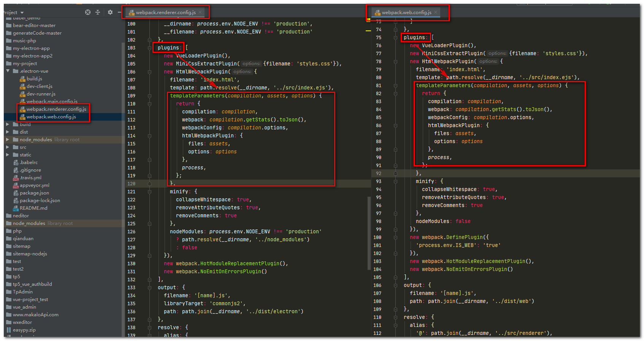
Task: Click the locate-opened-file crosshair icon
Action: (88, 12)
